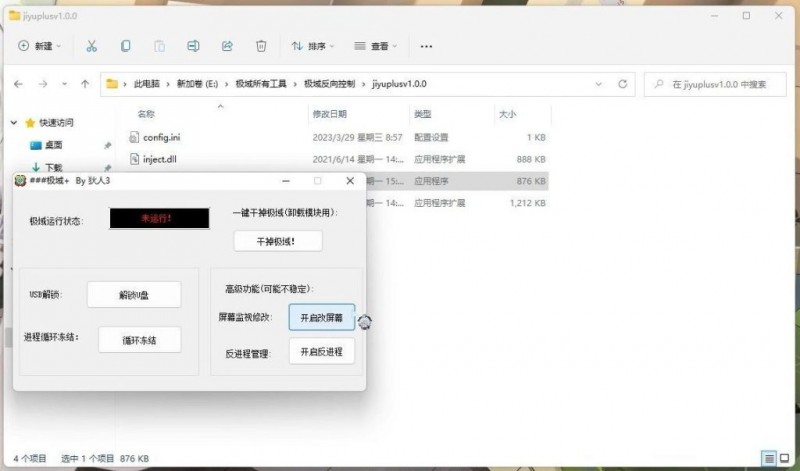Viewport: 800px width, 471px height.
Task: Open the 查看 (View) dropdown
Action: pos(376,46)
